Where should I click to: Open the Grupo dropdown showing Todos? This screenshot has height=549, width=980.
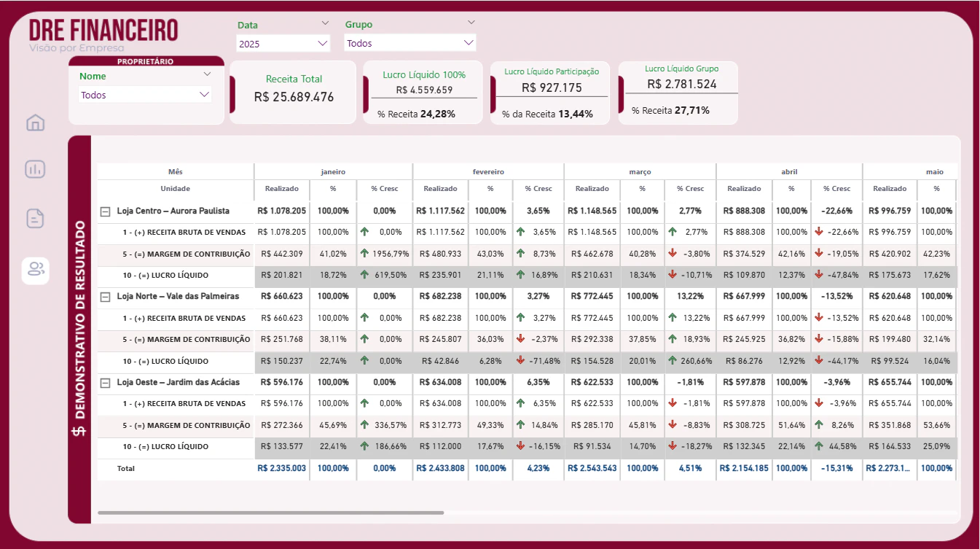[x=410, y=43]
